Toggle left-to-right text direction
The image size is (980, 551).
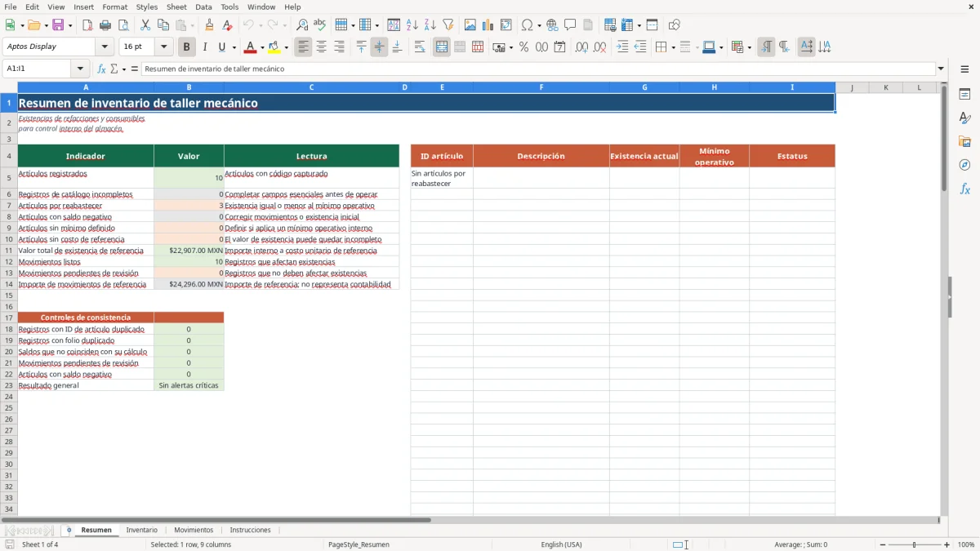[x=766, y=47]
